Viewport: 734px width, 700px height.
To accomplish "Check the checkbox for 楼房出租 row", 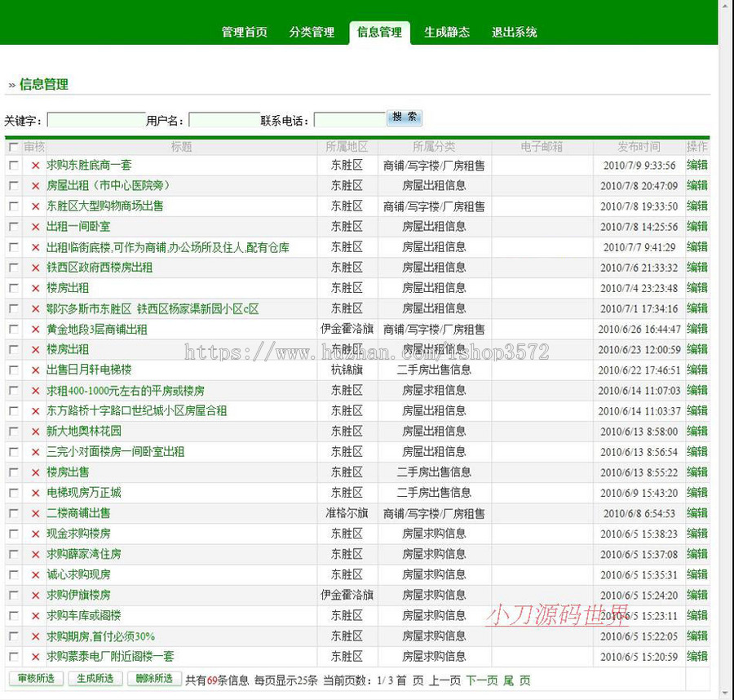I will pos(13,288).
